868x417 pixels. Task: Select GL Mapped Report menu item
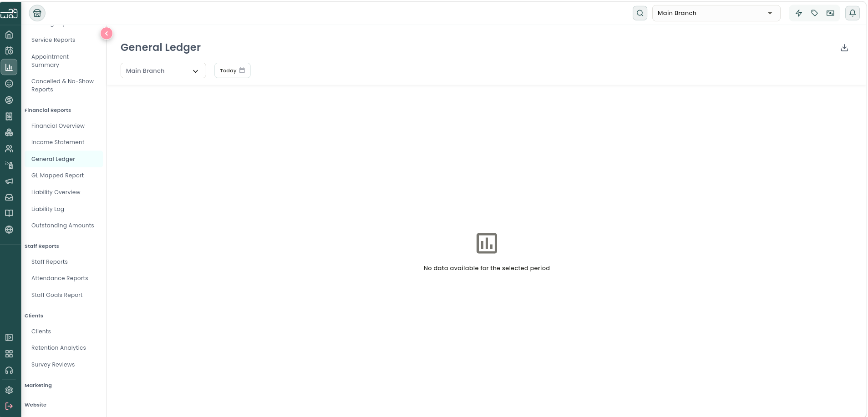58,176
